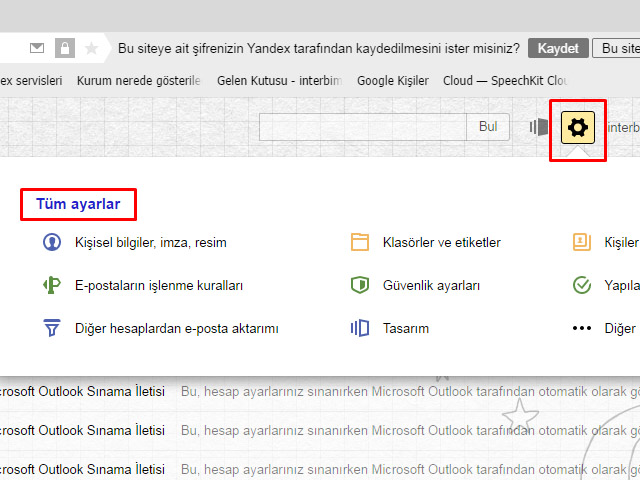The image size is (640, 480).
Task: Open Diğer hesaplardan e-posta aktarımı
Action: click(x=176, y=328)
